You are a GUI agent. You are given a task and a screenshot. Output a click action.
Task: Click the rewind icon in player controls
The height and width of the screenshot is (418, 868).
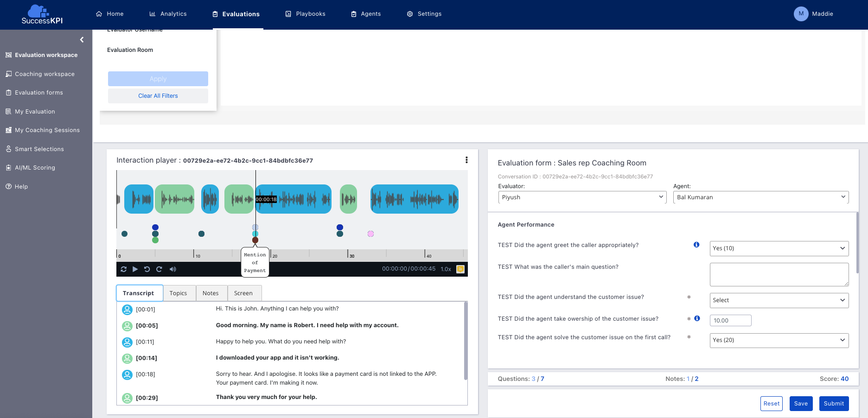(x=147, y=269)
